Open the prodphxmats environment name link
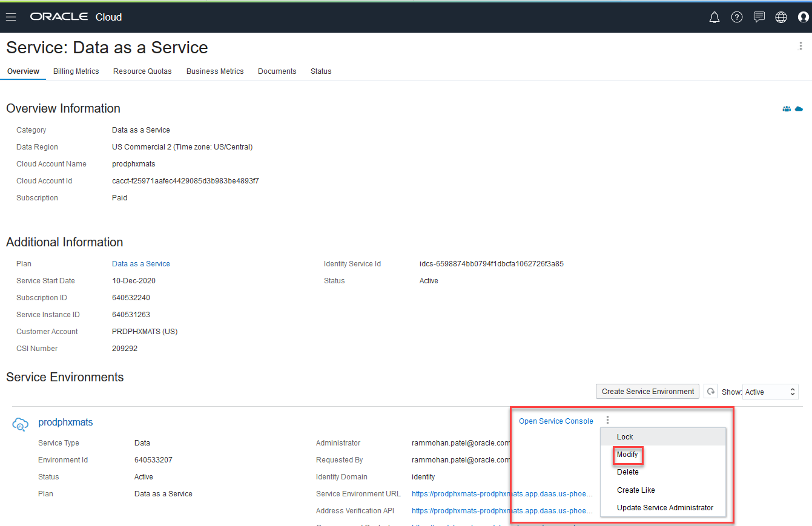 pos(65,422)
